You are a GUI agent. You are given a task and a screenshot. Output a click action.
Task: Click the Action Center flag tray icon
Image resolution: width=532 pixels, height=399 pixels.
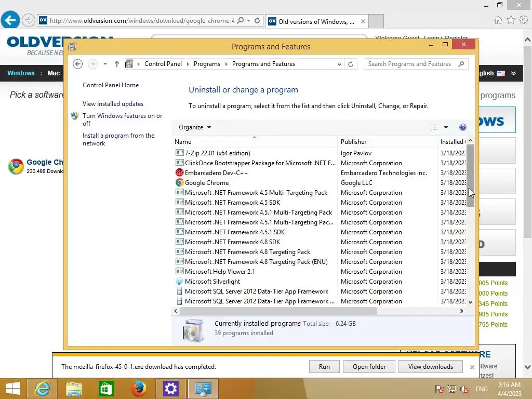tap(439, 389)
